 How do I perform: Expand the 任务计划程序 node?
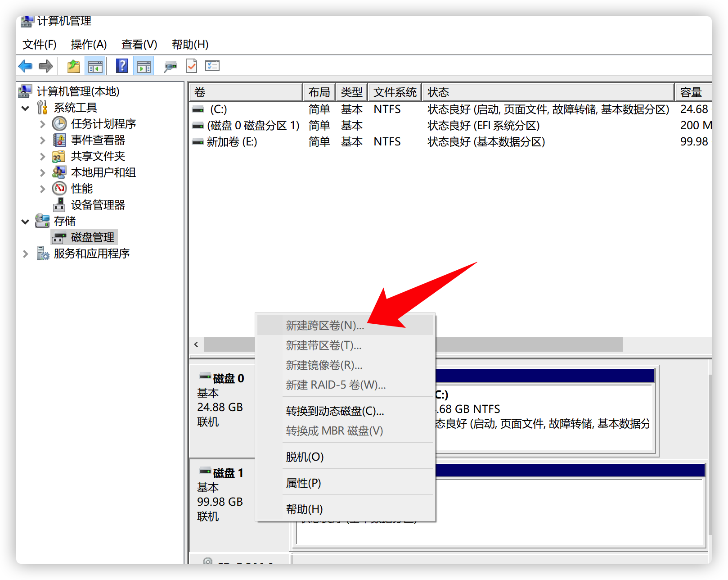click(x=43, y=124)
